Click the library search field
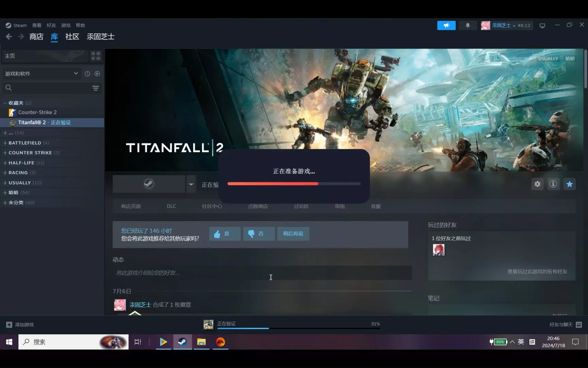 (x=48, y=88)
